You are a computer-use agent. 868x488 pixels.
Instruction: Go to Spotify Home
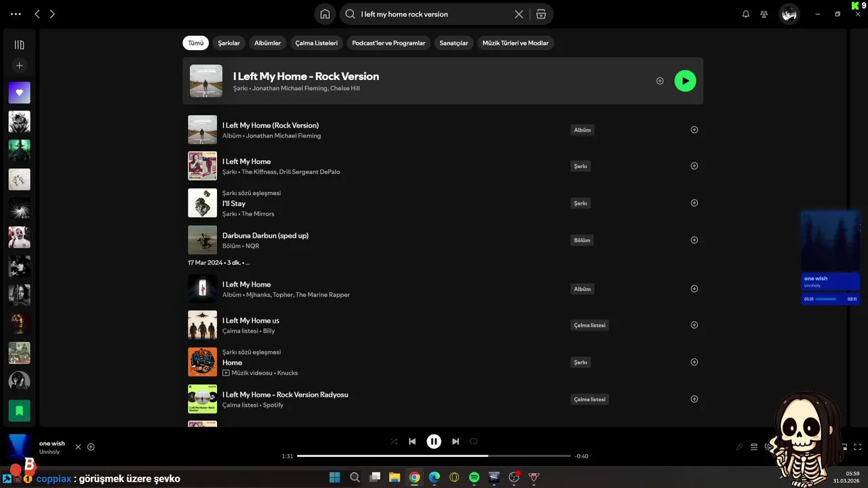coord(325,14)
